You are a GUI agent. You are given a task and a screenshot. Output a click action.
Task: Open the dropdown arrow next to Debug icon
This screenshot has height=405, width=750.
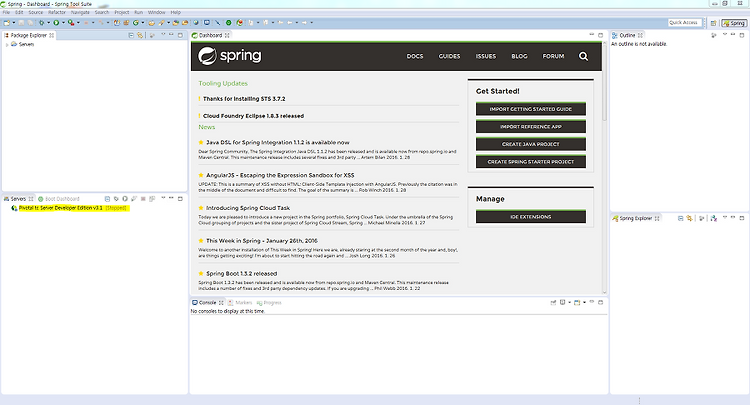point(48,22)
